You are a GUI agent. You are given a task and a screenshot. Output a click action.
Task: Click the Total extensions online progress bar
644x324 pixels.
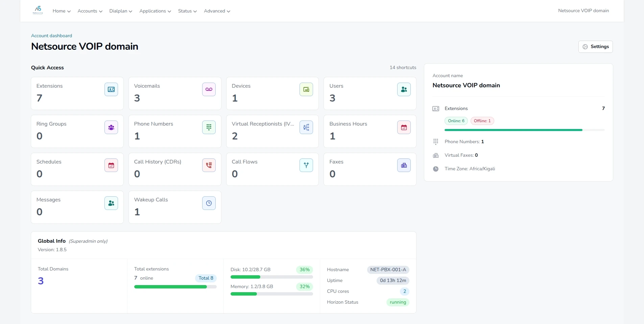click(x=175, y=287)
